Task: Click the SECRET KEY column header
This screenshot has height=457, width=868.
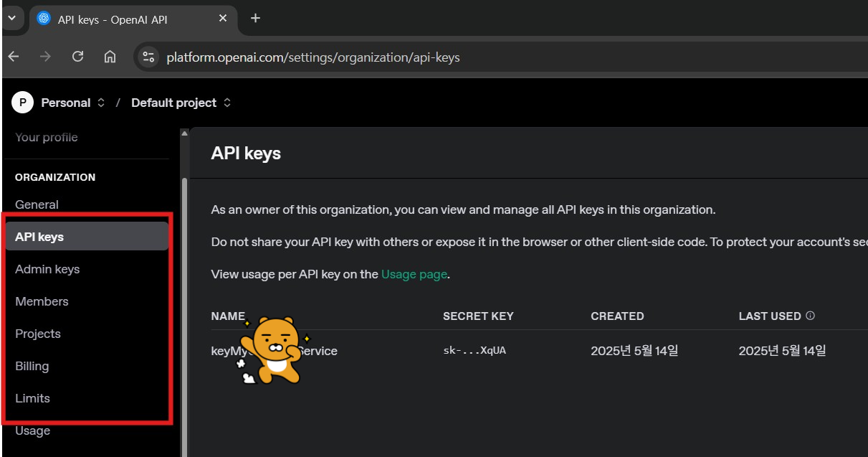Action: (478, 316)
